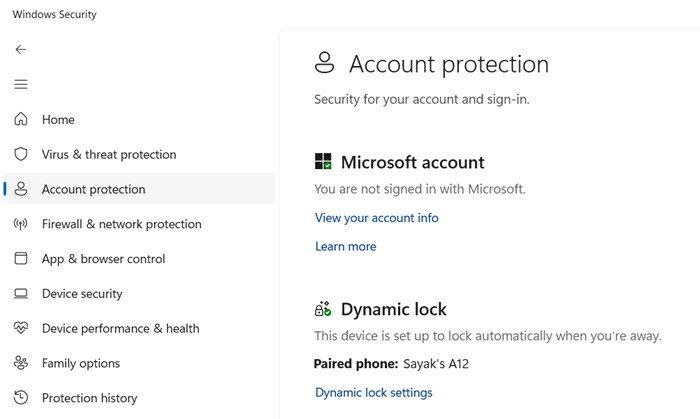
Task: Click the Dynamic lock padlock icon
Action: pyautogui.click(x=323, y=309)
